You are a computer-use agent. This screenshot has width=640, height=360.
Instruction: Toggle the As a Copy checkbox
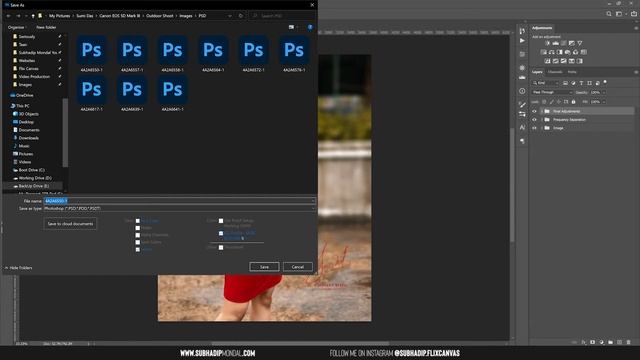coord(138,221)
